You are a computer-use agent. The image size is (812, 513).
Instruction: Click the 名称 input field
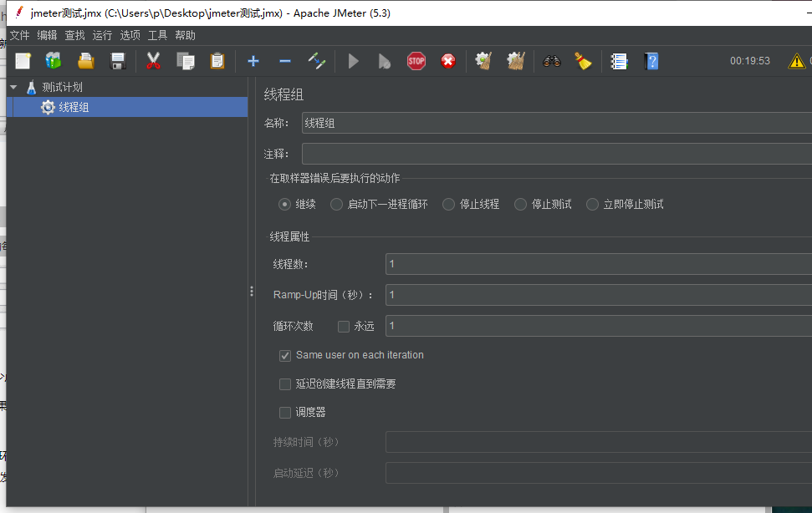(x=557, y=123)
